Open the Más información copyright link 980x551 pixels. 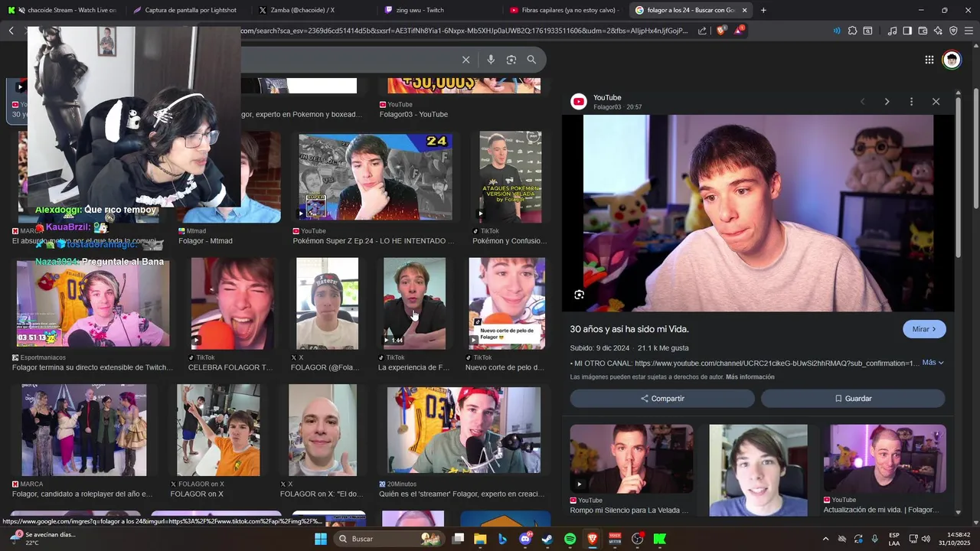(750, 377)
